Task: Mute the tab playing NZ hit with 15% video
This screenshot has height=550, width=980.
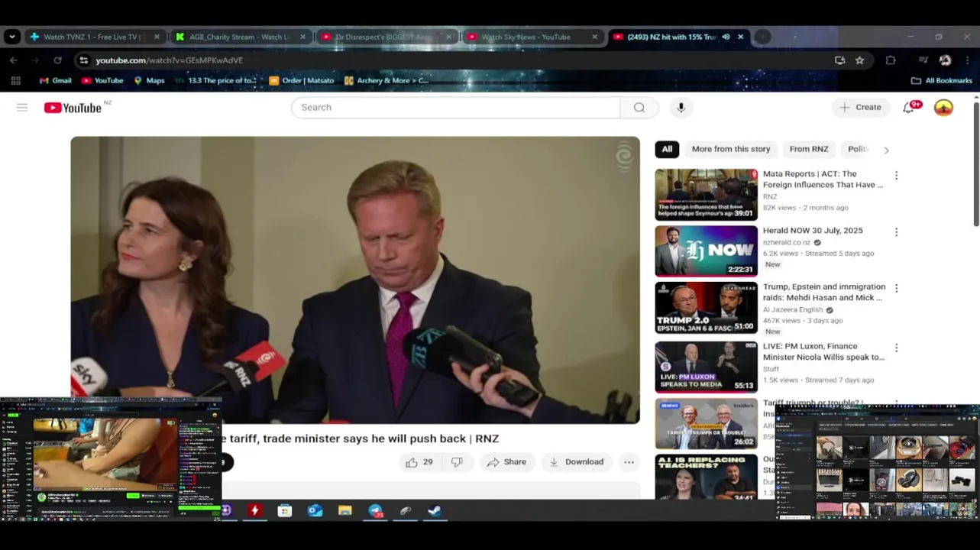Action: coord(726,37)
